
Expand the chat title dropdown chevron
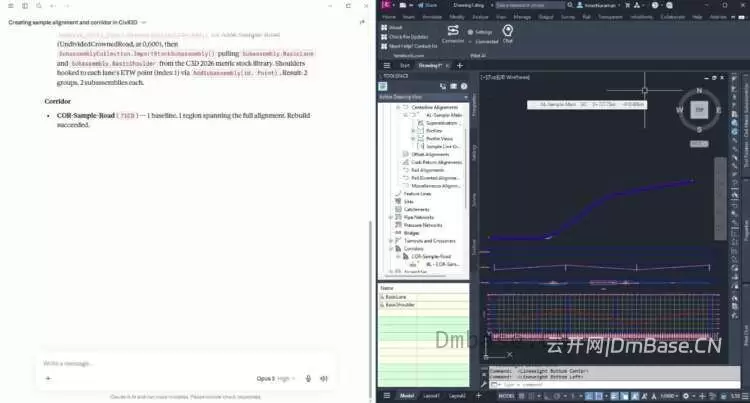coord(144,22)
